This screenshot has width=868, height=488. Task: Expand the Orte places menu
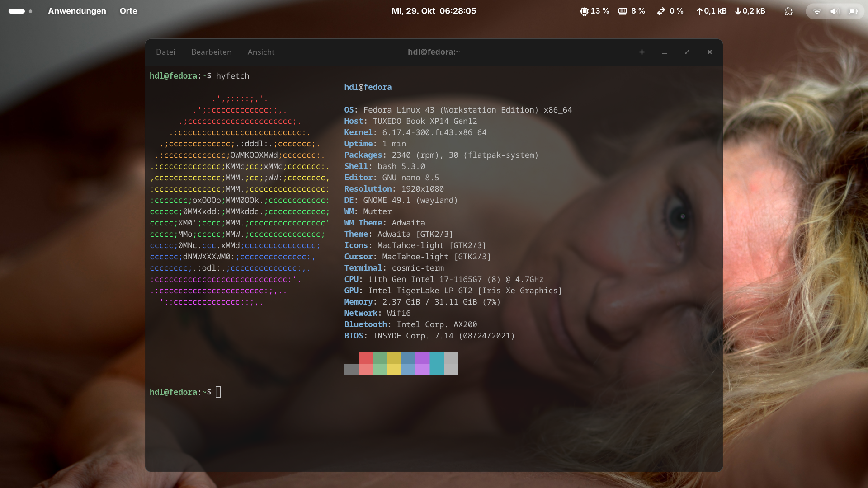point(128,11)
